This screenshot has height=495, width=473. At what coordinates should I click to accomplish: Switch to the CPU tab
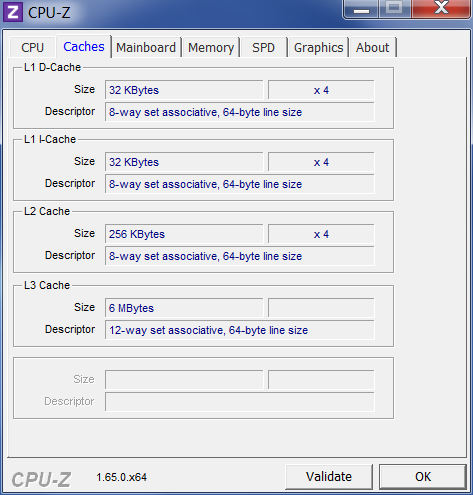[33, 47]
